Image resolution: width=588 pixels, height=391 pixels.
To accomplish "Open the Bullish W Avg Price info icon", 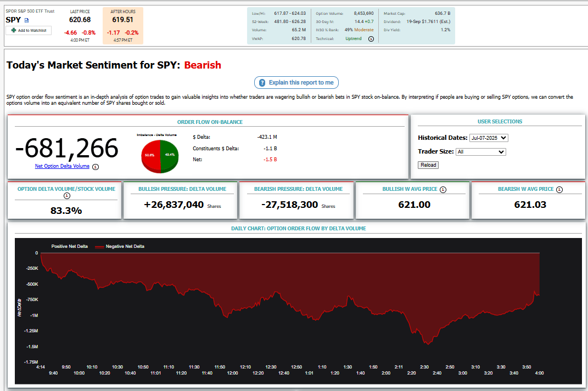I will (443, 190).
